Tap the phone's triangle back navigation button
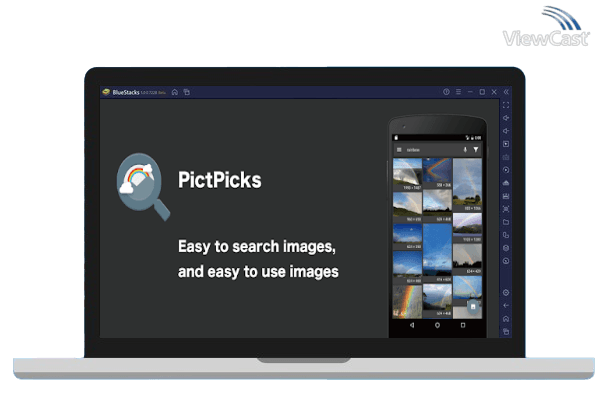This screenshot has width=602, height=414. [x=412, y=325]
